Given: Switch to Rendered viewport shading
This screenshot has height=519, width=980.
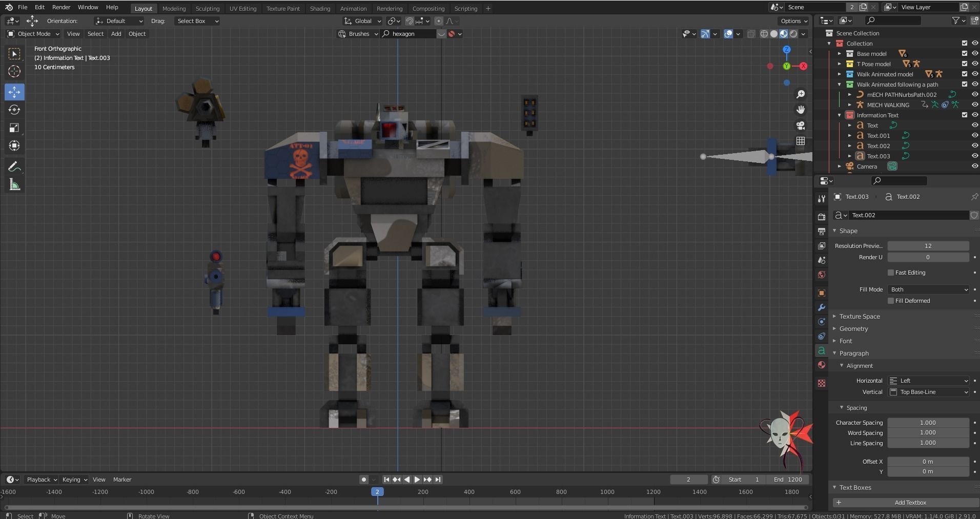Looking at the screenshot, I should pos(794,34).
